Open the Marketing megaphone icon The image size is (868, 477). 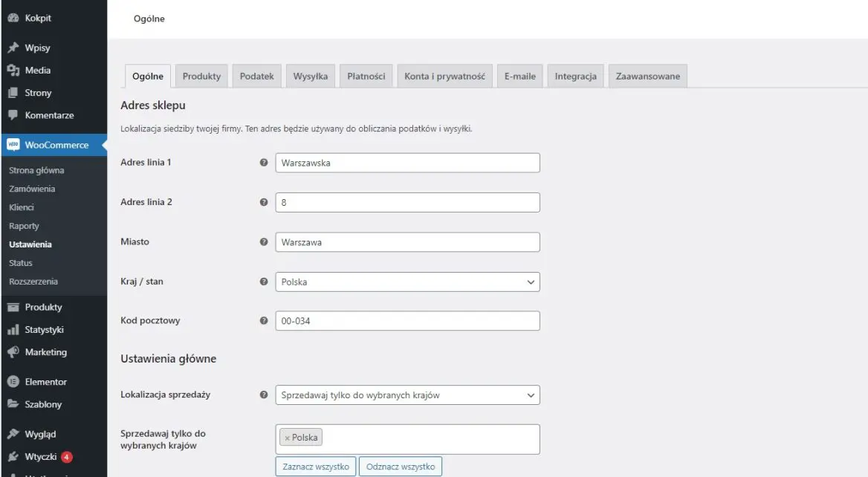tap(12, 351)
